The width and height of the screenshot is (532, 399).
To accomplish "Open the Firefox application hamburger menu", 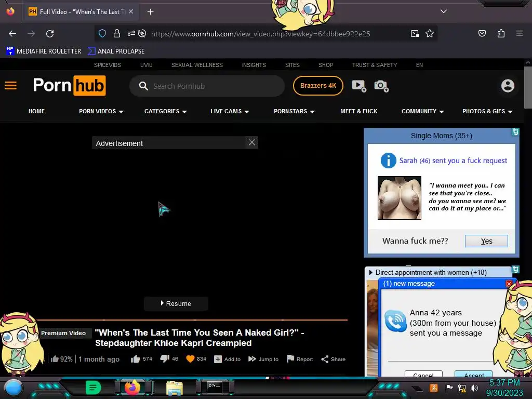I will (519, 33).
